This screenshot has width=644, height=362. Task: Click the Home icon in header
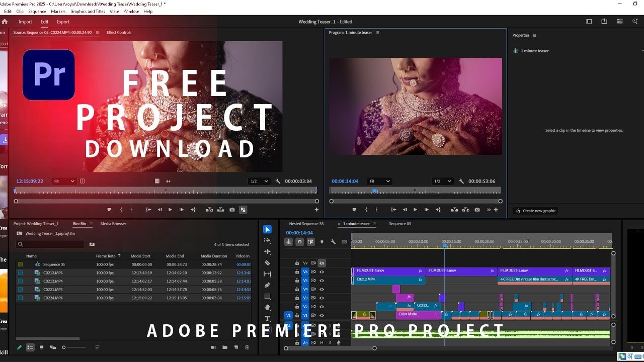click(5, 22)
